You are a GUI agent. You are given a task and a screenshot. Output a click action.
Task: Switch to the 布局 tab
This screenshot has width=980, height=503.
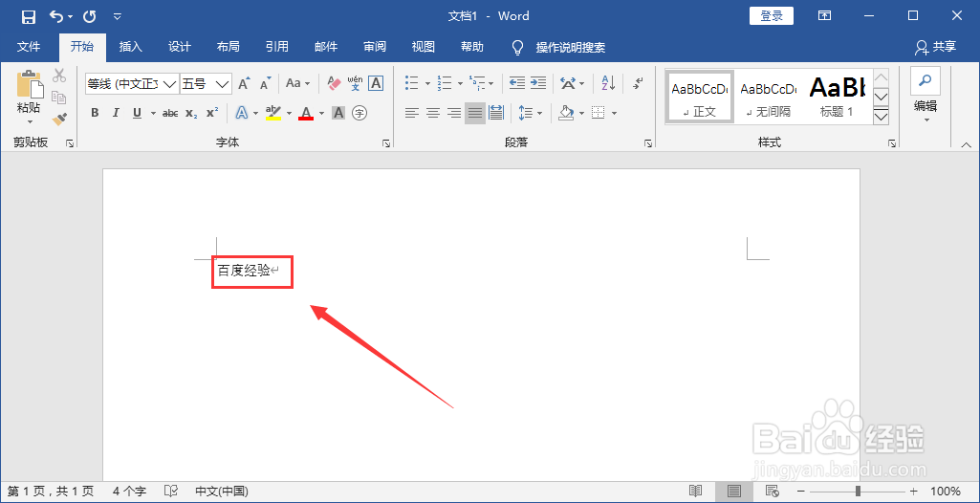point(229,47)
